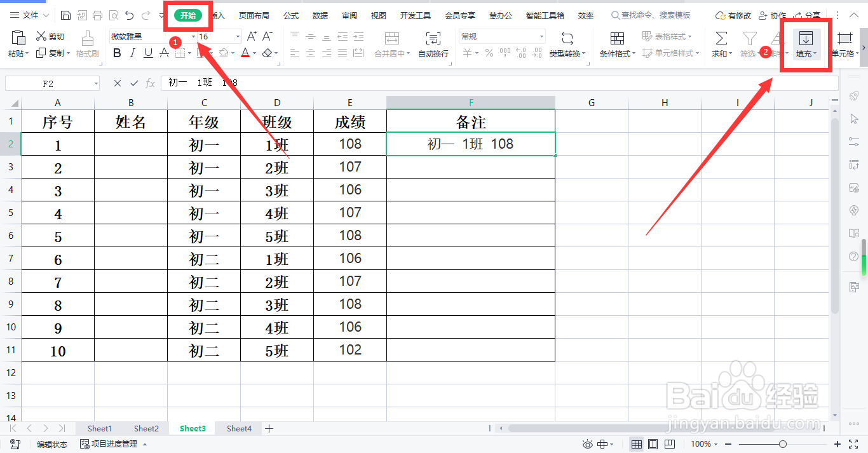Confirm entry with formula bar checkmark
The image size is (868, 453).
134,83
